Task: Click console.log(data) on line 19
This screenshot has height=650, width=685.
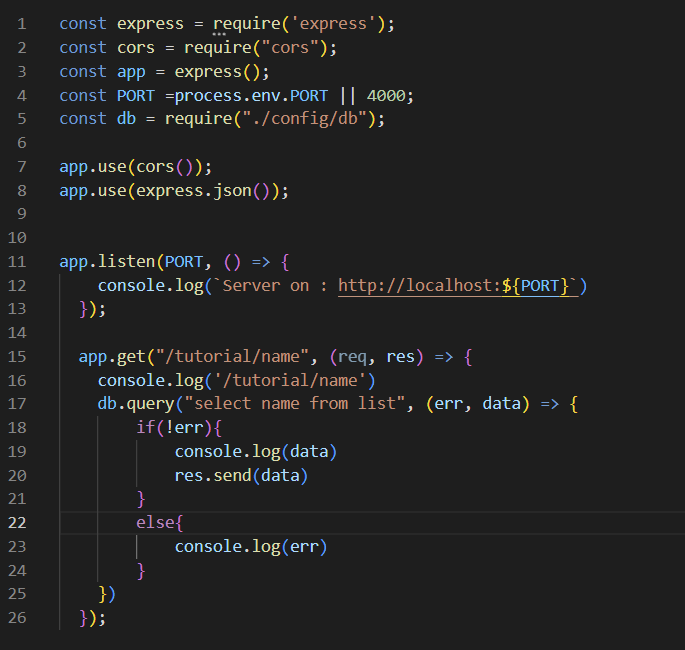Action: tap(256, 452)
